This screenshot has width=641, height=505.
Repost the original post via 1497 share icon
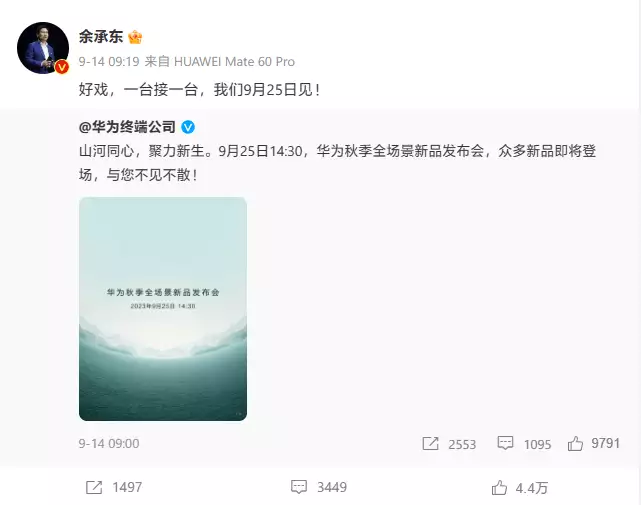[94, 487]
